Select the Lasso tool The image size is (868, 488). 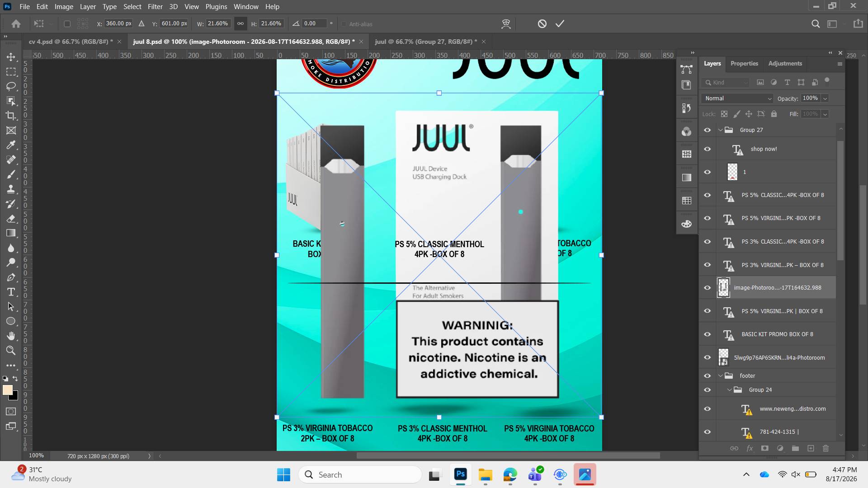[x=11, y=86]
